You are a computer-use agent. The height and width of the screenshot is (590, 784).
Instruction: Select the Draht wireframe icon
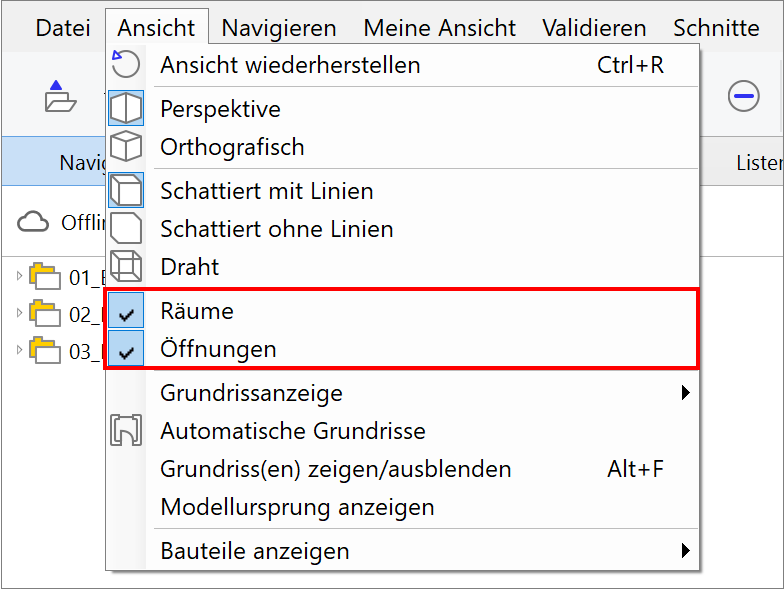tap(126, 266)
